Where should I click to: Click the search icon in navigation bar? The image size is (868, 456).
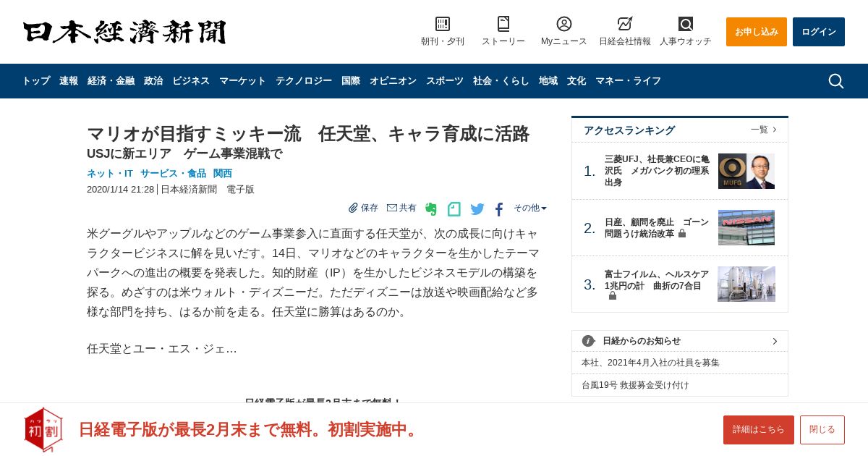coord(836,81)
